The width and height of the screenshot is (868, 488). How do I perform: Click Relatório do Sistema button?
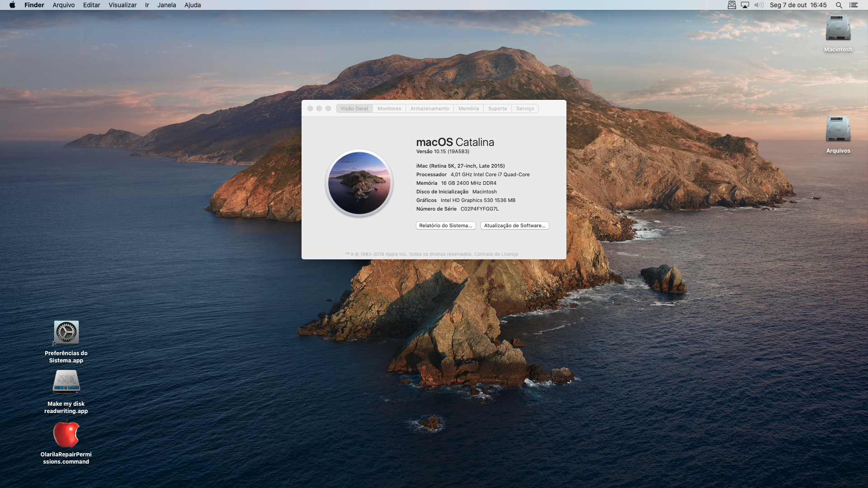coord(446,225)
